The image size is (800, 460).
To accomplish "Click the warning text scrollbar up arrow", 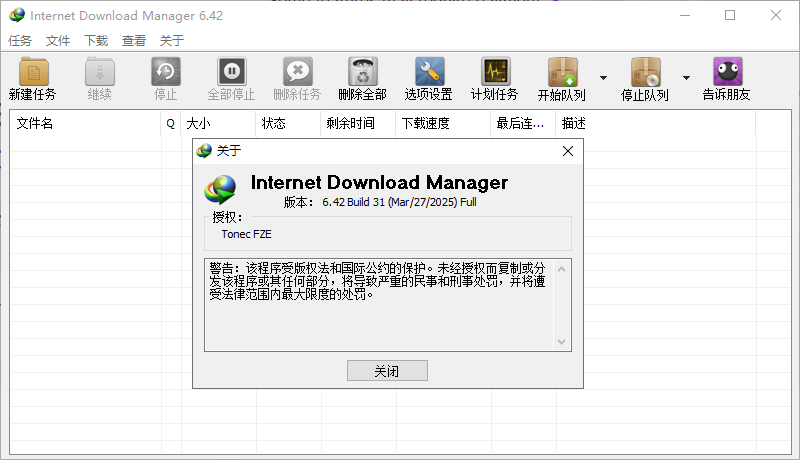I will [x=562, y=269].
